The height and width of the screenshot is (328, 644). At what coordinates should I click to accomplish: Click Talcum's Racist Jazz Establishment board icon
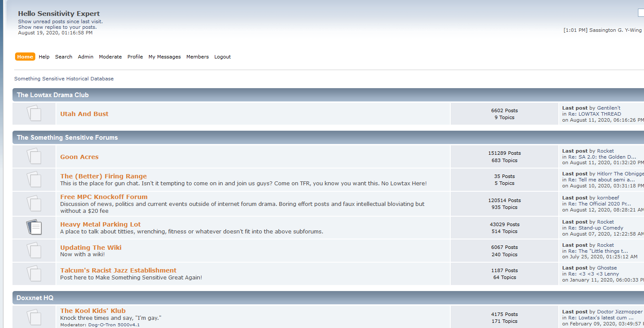click(34, 273)
